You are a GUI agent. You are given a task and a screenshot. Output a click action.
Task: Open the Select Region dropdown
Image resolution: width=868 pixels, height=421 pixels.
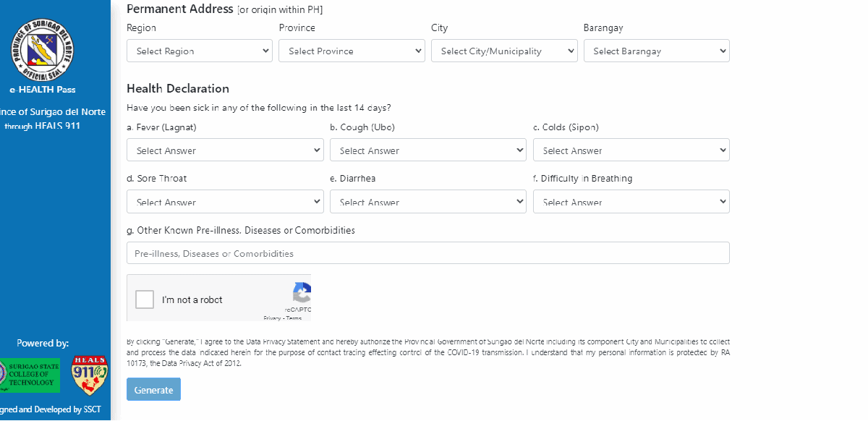(199, 51)
